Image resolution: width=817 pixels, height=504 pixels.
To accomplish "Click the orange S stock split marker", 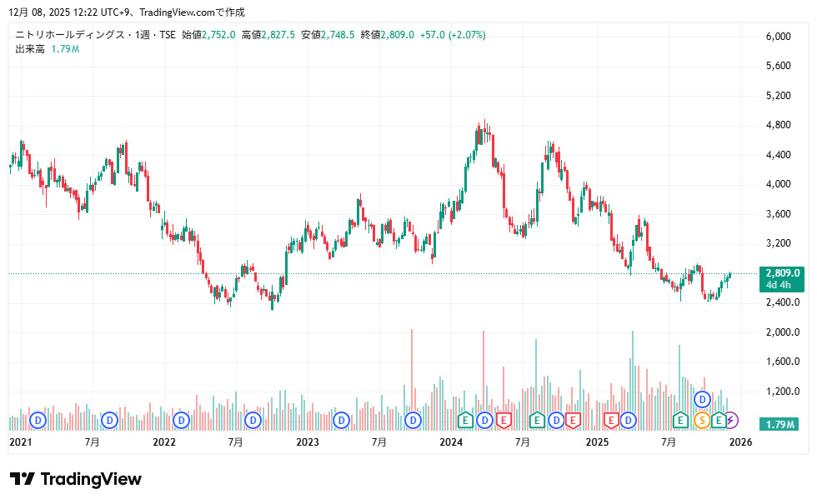I will [x=702, y=421].
